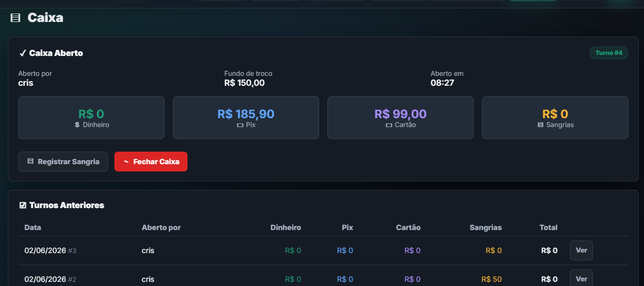This screenshot has width=644, height=286.
Task: Click the Pix R$ 0 in shift #3 row
Action: click(x=345, y=250)
